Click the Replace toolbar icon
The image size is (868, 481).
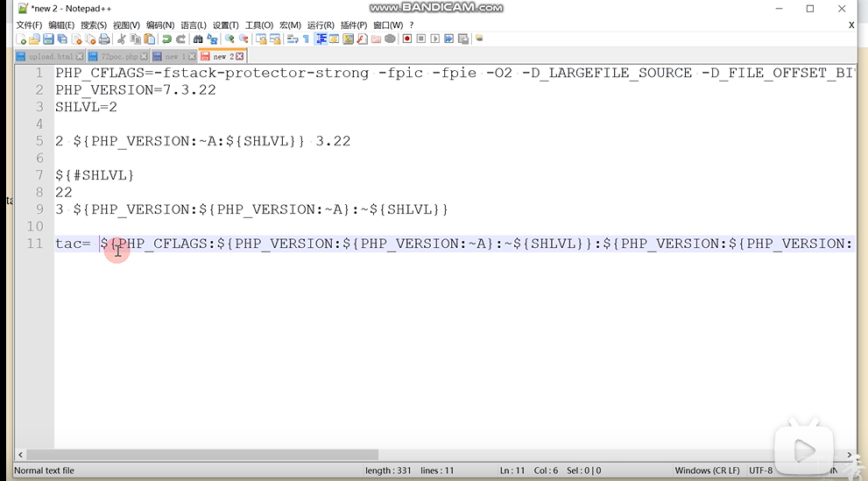click(x=212, y=39)
